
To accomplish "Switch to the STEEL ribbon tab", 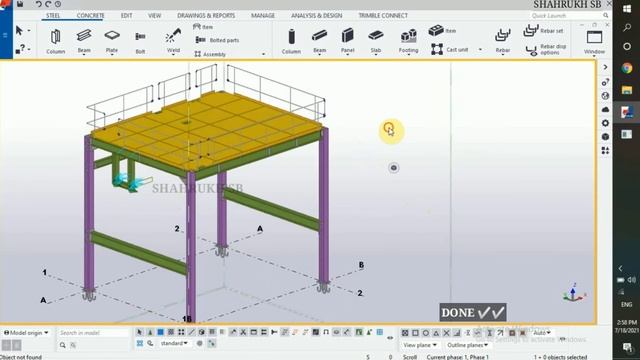I will (x=53, y=16).
